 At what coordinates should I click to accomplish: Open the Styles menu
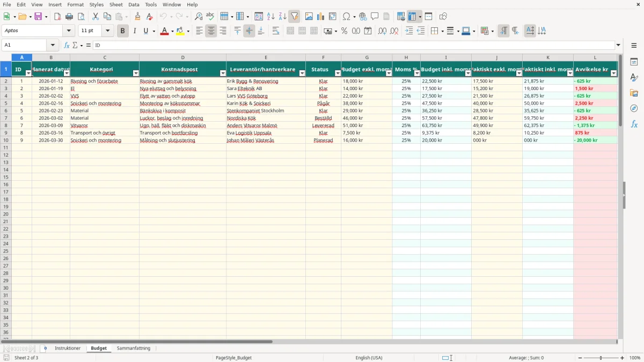[x=97, y=4]
